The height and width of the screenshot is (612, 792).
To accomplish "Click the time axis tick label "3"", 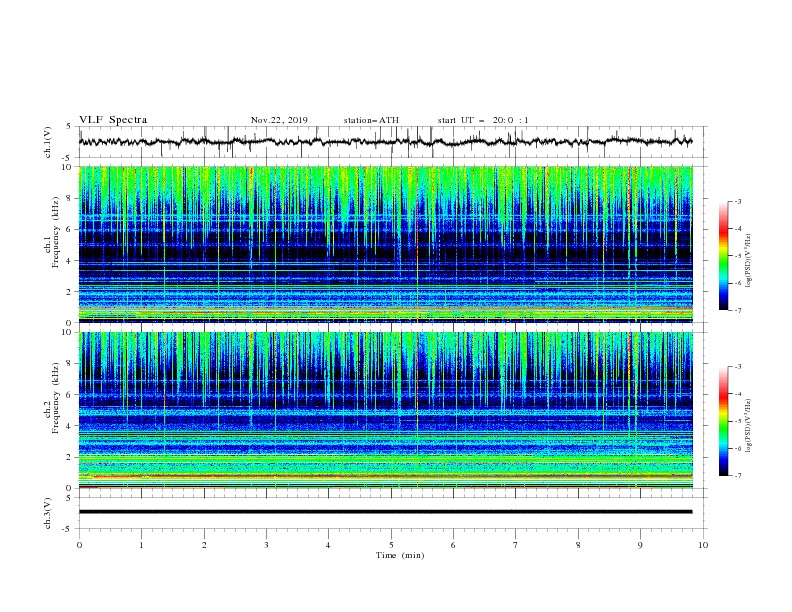I will pyautogui.click(x=266, y=545).
